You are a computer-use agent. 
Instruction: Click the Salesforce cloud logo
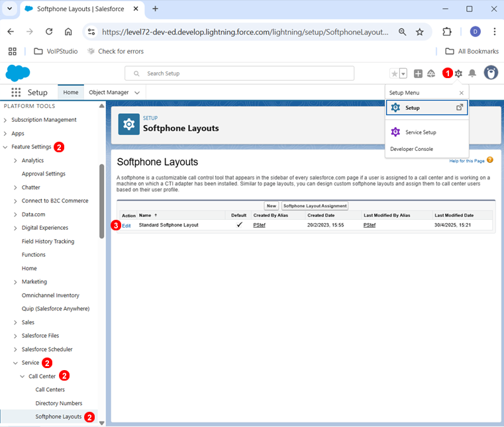click(x=18, y=73)
